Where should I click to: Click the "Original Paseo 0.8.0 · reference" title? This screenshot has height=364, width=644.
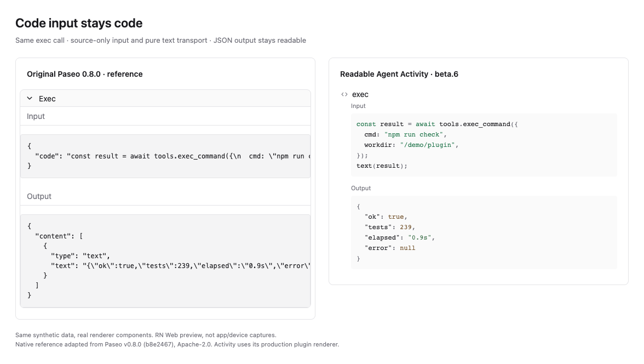[x=84, y=74]
